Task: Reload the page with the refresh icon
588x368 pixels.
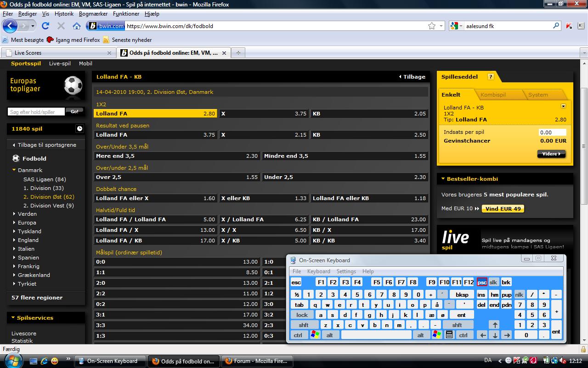Action: point(45,26)
